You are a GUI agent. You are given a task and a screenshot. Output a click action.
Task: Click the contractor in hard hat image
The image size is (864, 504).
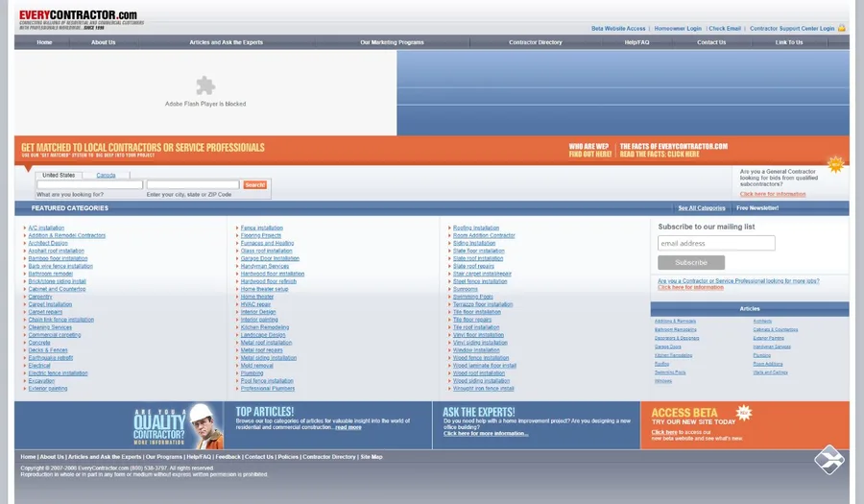coord(206,426)
